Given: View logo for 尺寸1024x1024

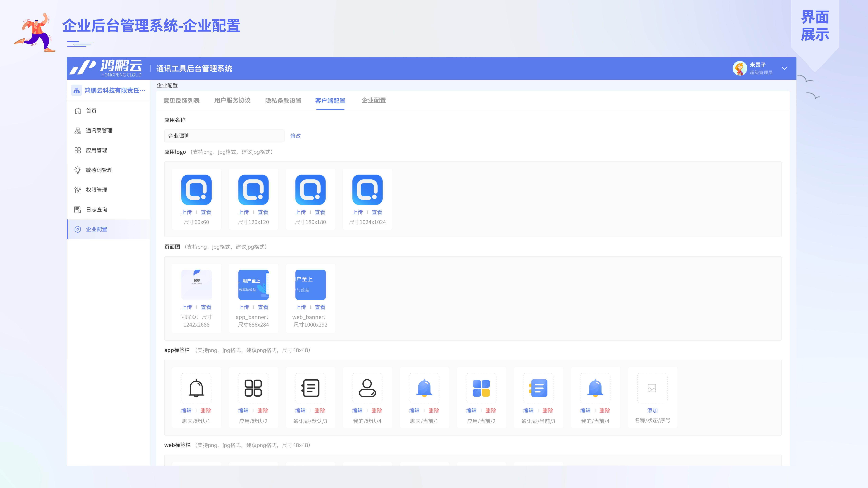Looking at the screenshot, I should pos(377,212).
